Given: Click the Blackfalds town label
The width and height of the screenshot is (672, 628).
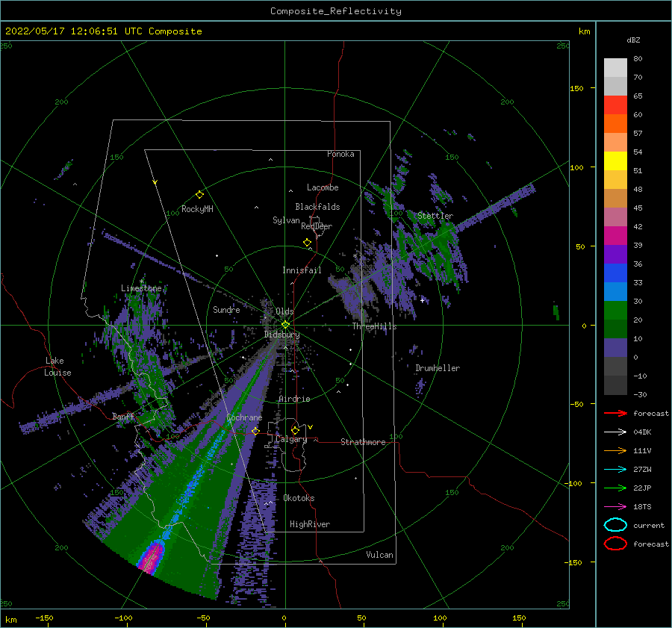Looking at the screenshot, I should (x=317, y=207).
